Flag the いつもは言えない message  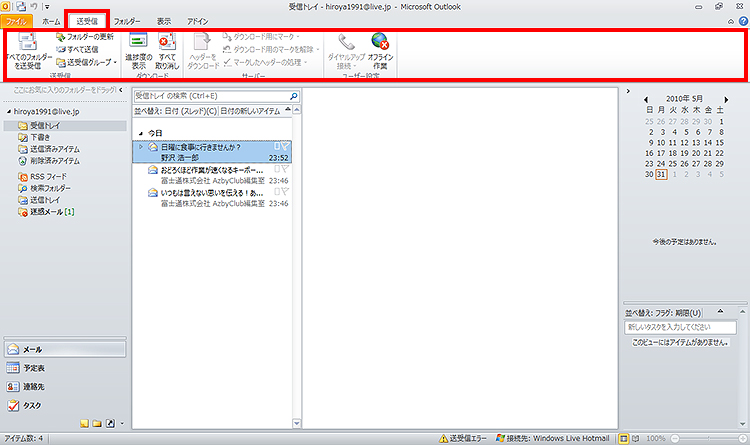pyautogui.click(x=285, y=191)
